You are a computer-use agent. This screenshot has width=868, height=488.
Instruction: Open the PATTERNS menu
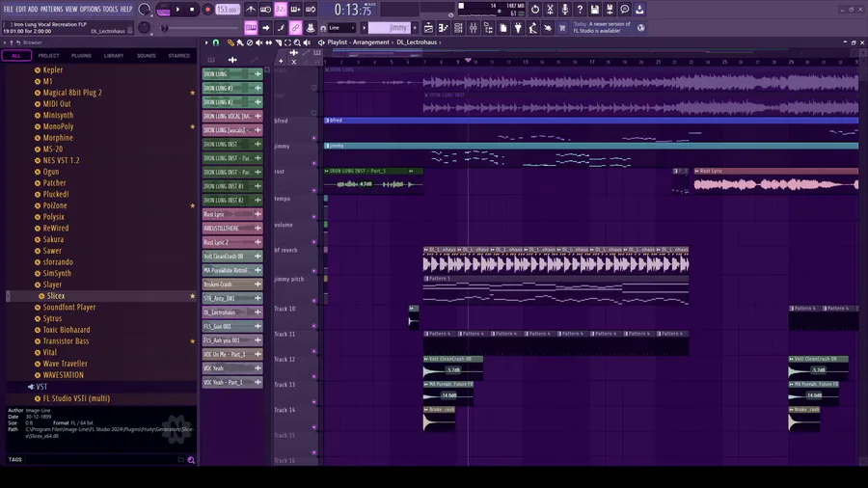point(51,10)
